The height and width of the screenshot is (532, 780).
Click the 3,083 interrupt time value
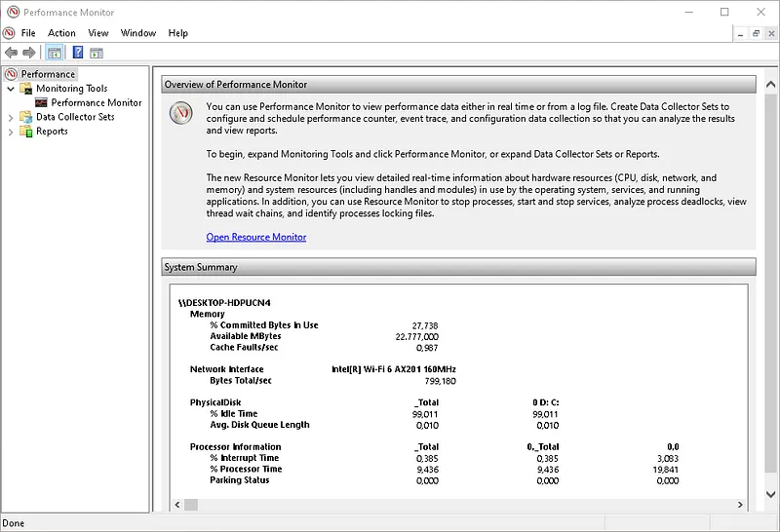(x=668, y=458)
